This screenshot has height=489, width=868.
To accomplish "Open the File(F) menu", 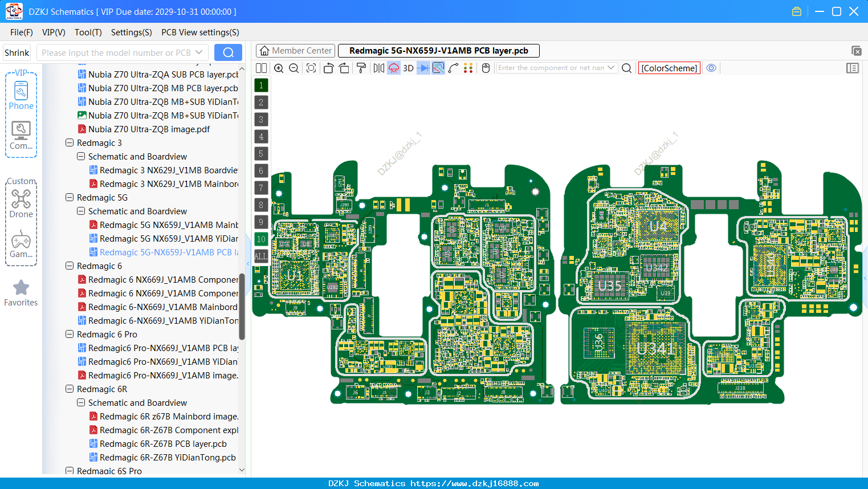I will (22, 32).
